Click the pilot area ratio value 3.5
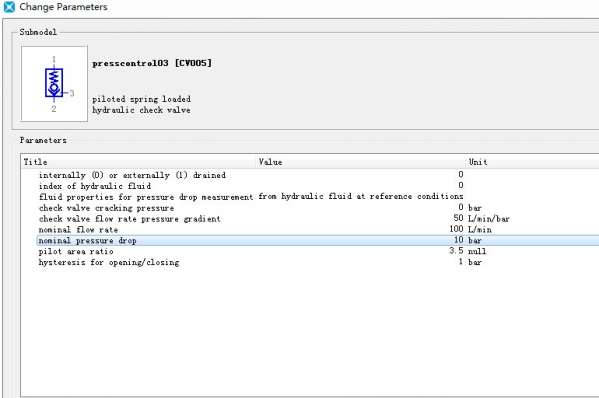The image size is (599, 398). coord(456,251)
